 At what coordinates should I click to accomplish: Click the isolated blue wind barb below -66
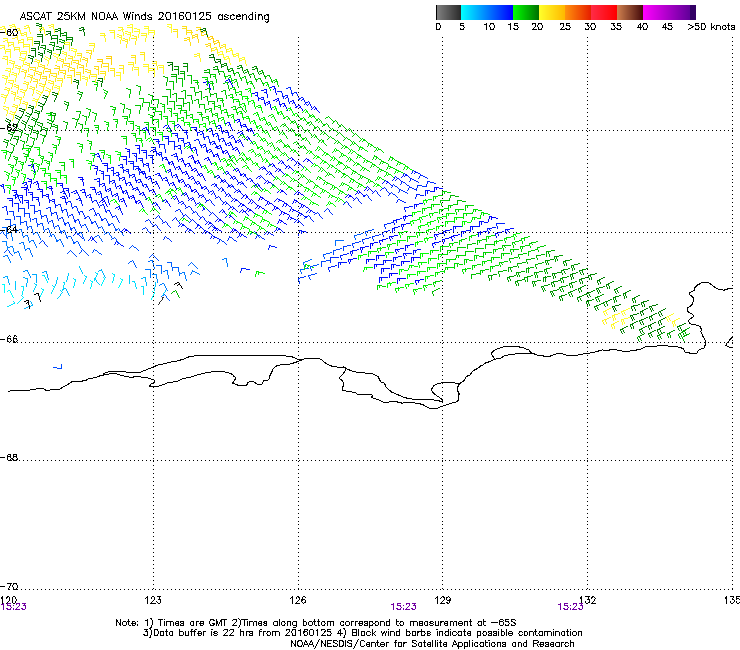coord(58,366)
